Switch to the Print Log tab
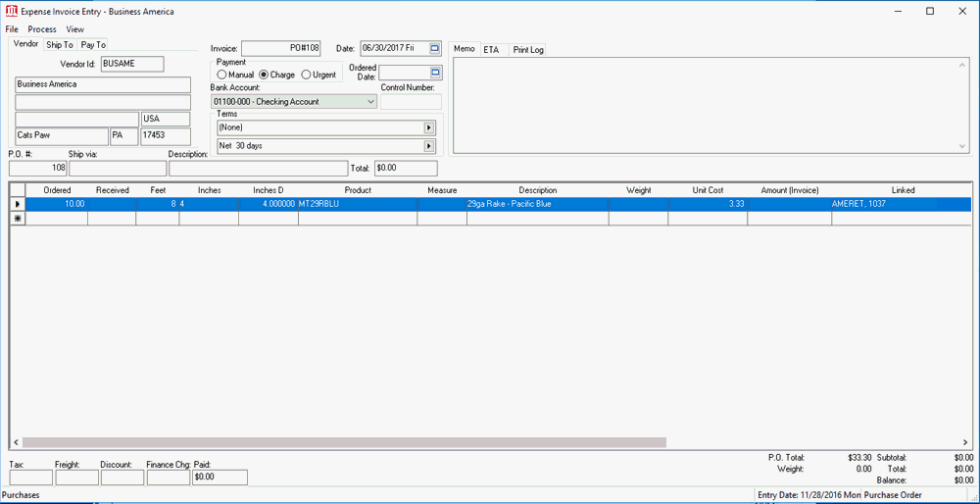Viewport: 980px width, 504px height. (x=528, y=49)
